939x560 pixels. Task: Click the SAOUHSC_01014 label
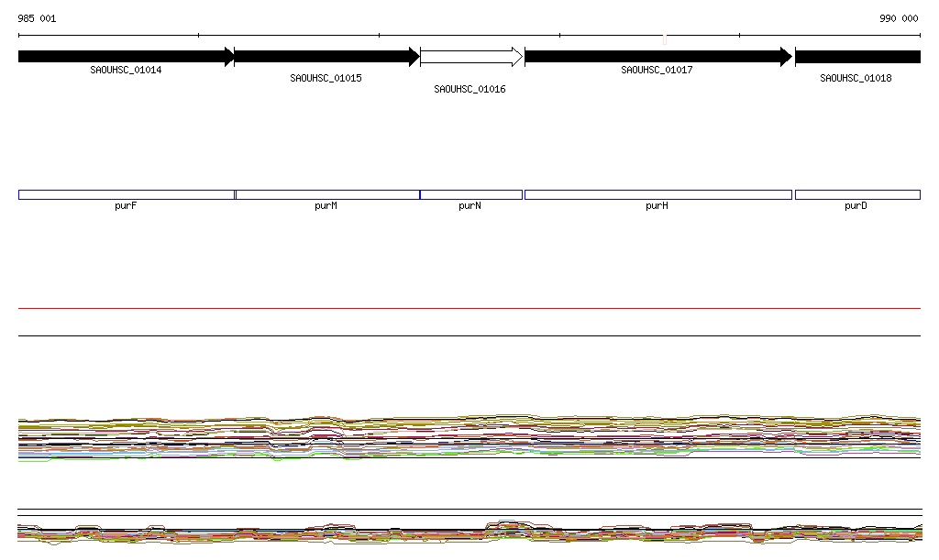click(x=126, y=70)
